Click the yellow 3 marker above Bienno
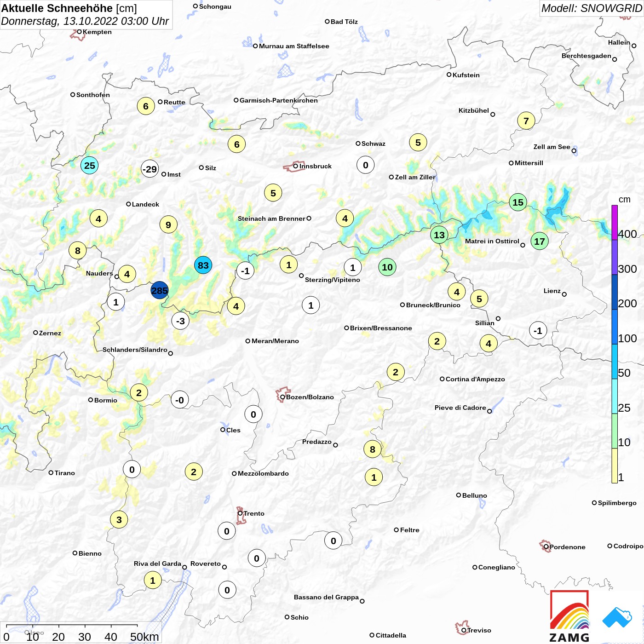This screenshot has height=644, width=644. pyautogui.click(x=119, y=519)
